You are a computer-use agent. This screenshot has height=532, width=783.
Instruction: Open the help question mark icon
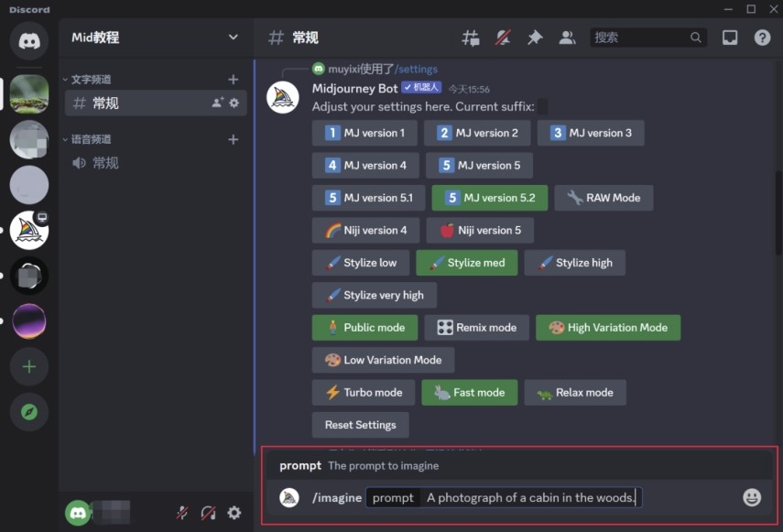(x=762, y=38)
